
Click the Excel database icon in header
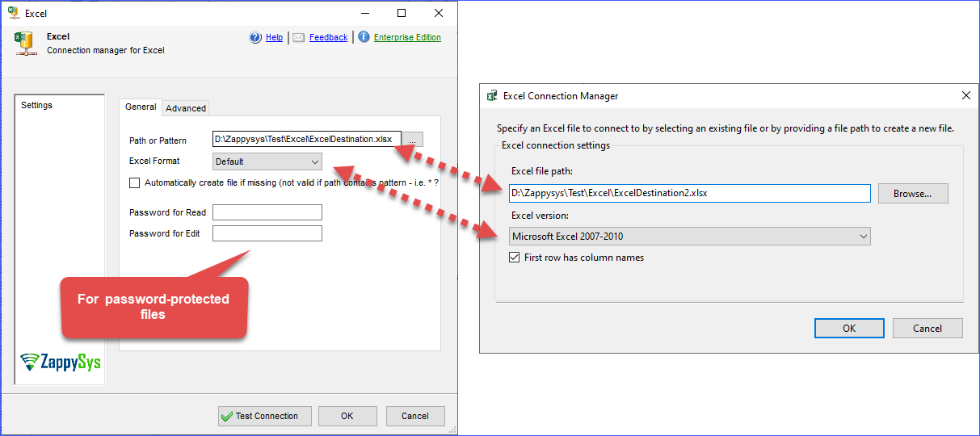point(24,43)
